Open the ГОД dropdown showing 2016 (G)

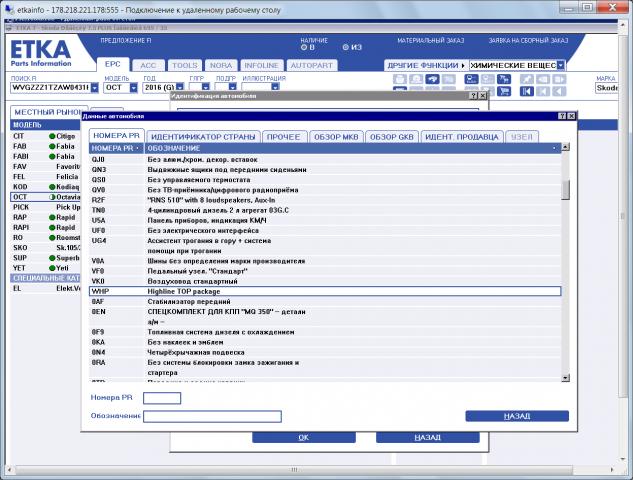click(180, 88)
